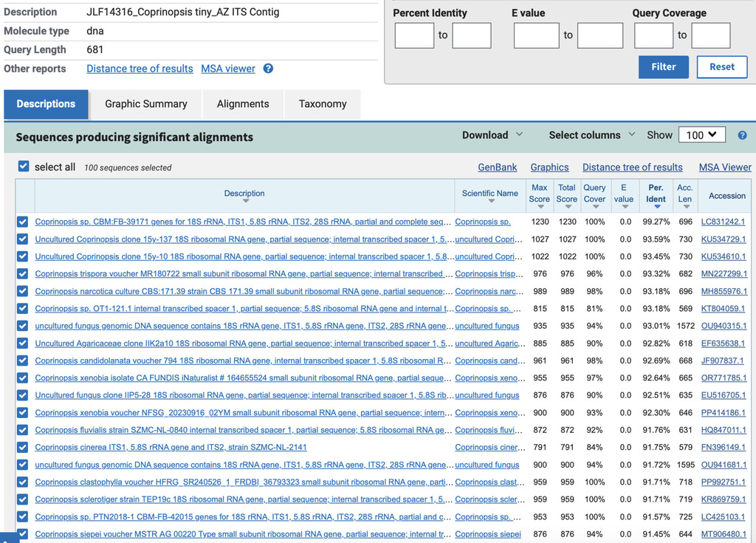Screen dimensions: 756x543
Task: Toggle the select all checkbox
Action: [23, 166]
